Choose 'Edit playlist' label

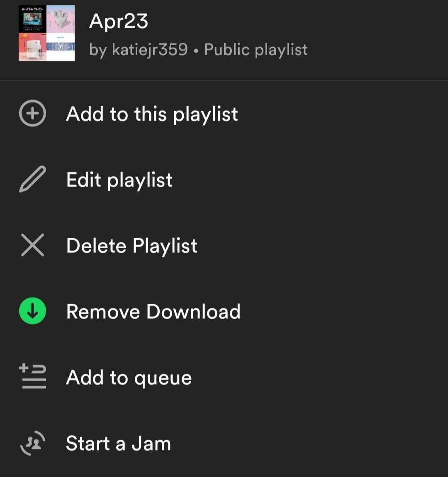tap(119, 180)
